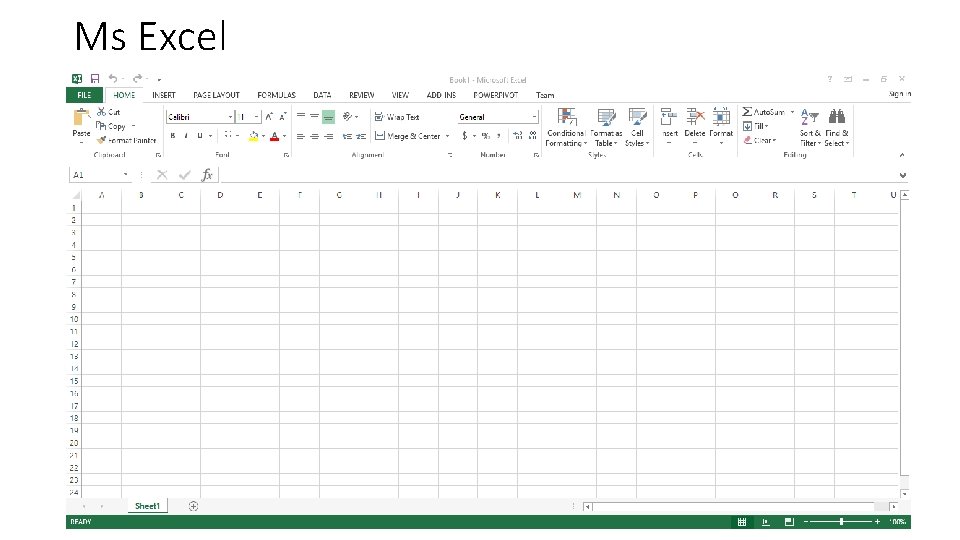Click Merge & Center button
960x540 pixels.
tap(408, 136)
